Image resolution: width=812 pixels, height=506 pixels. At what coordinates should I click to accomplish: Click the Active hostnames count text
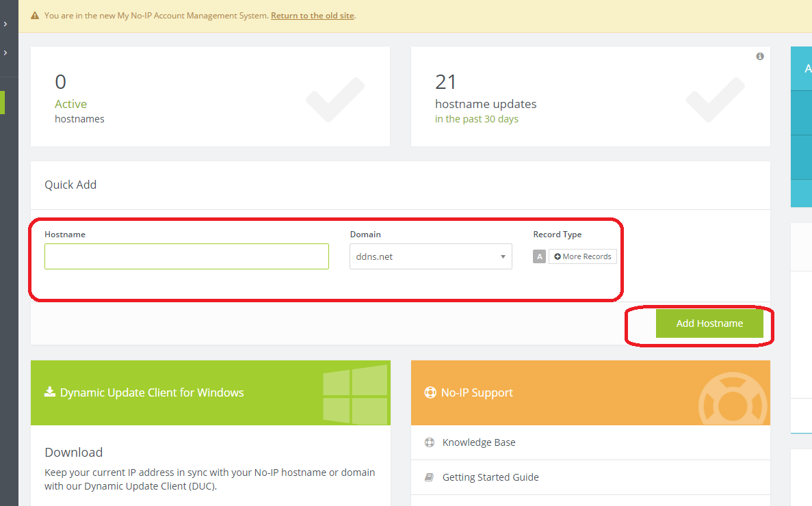pos(61,82)
